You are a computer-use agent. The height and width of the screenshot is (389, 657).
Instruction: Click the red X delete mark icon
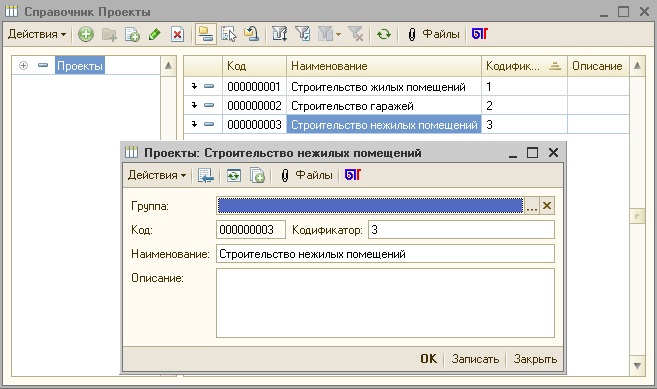point(177,34)
